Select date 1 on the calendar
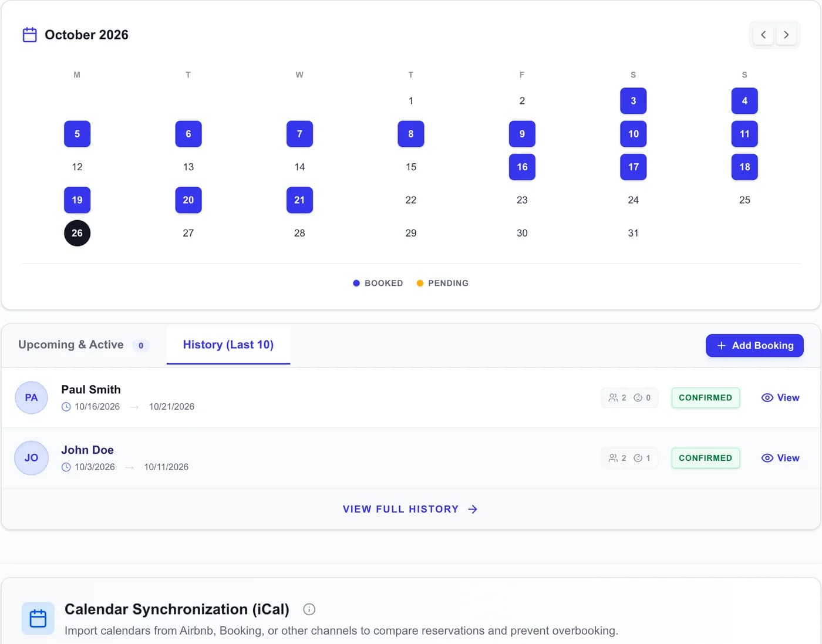Viewport: 822px width, 644px height. tap(411, 101)
